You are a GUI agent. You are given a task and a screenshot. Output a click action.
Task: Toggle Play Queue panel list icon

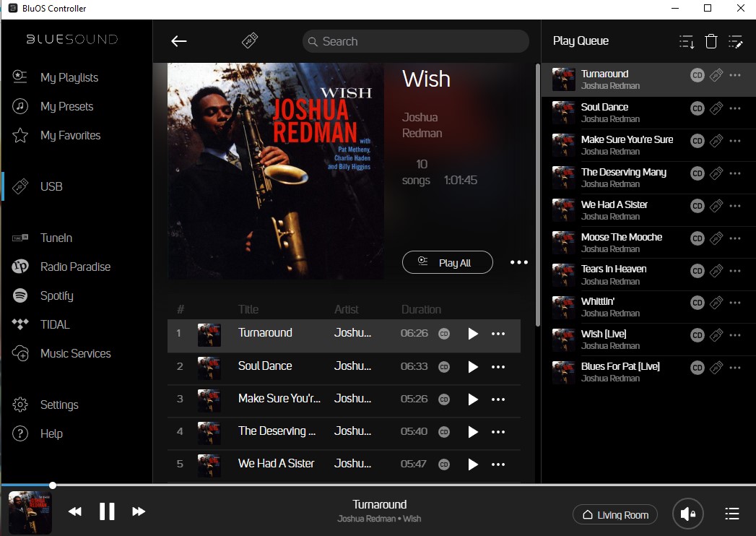pyautogui.click(x=732, y=514)
